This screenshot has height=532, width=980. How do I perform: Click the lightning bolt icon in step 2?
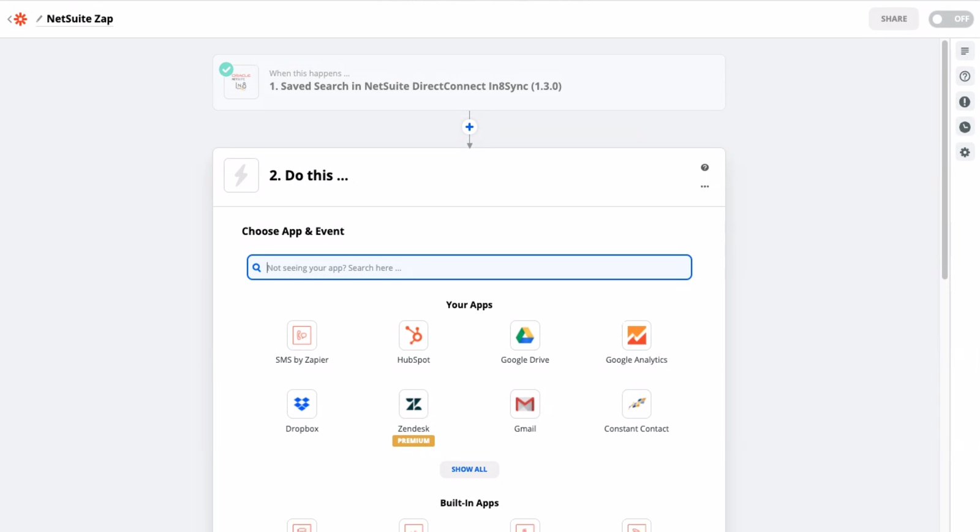tap(241, 175)
